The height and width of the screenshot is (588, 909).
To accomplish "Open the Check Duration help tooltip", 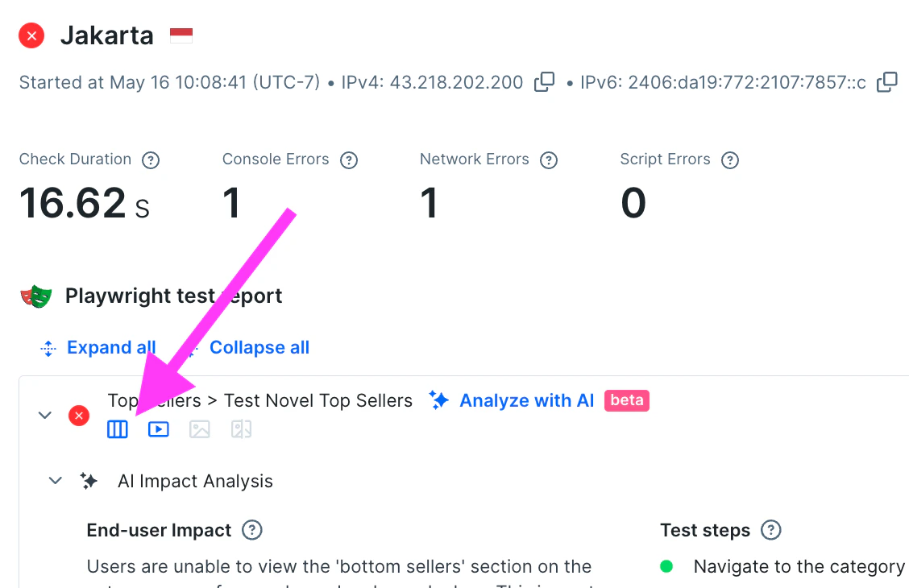I will [x=151, y=160].
